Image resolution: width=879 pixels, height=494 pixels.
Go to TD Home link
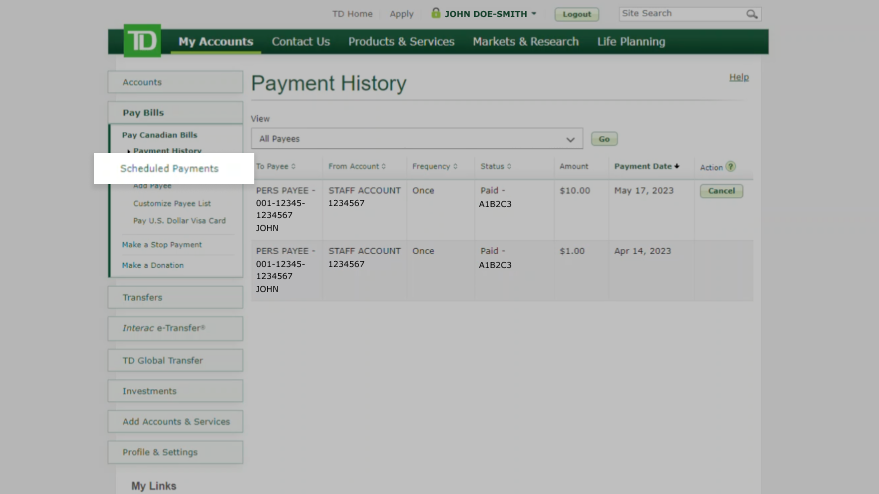point(352,14)
